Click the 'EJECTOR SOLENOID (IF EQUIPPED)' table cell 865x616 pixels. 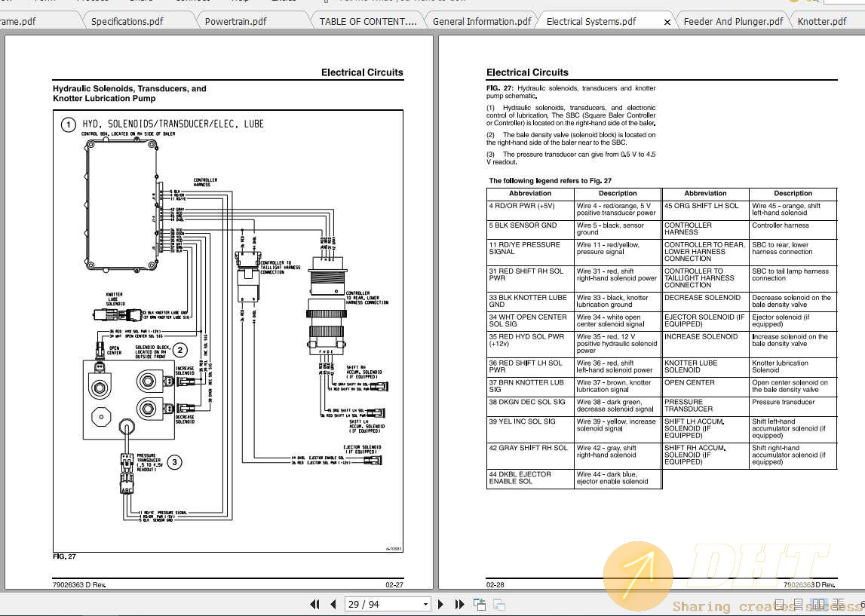click(x=706, y=321)
